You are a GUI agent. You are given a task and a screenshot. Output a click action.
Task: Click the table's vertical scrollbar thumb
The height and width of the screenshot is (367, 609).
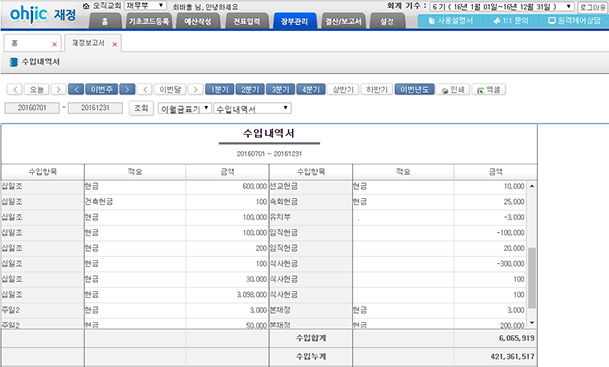(532, 278)
